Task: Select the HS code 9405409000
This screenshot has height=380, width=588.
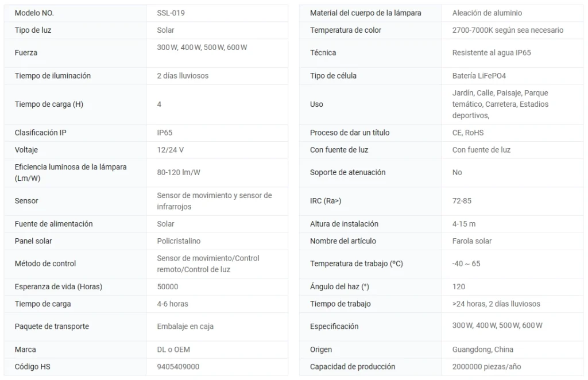Action: [178, 366]
